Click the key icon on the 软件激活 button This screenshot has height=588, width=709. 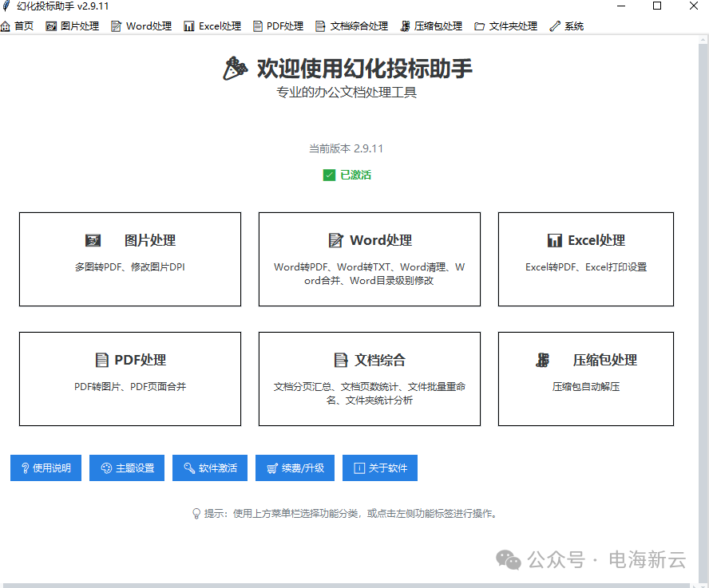[x=188, y=468]
